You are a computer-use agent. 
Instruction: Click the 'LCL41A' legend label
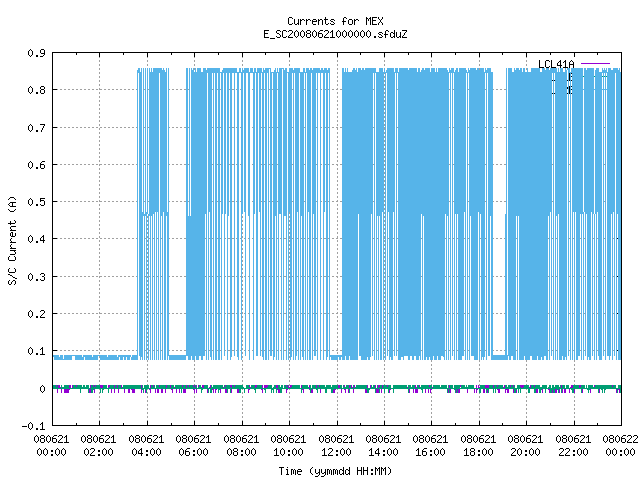click(x=556, y=64)
